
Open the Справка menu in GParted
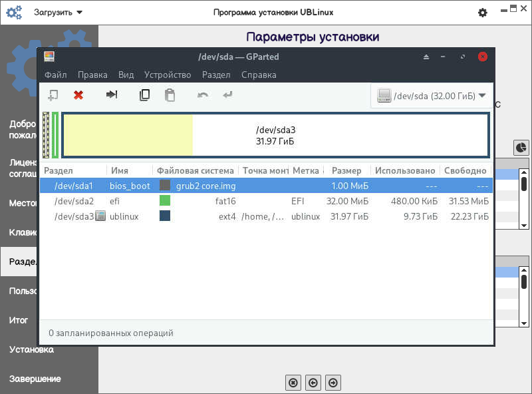tap(259, 75)
